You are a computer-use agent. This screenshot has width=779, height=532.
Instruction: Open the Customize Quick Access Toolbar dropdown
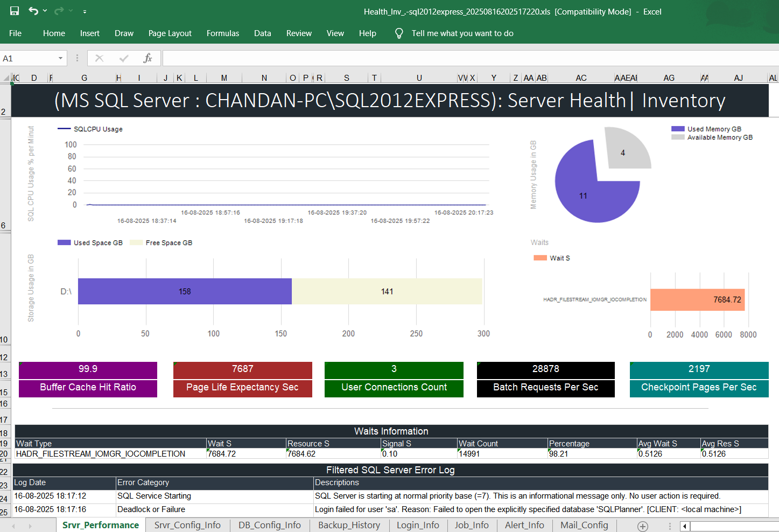(x=83, y=11)
